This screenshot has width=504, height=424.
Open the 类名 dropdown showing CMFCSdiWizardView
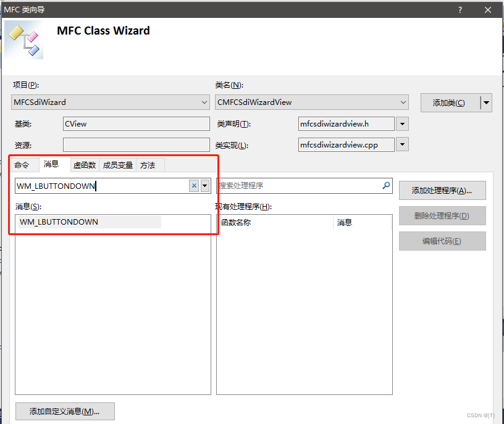tap(403, 102)
